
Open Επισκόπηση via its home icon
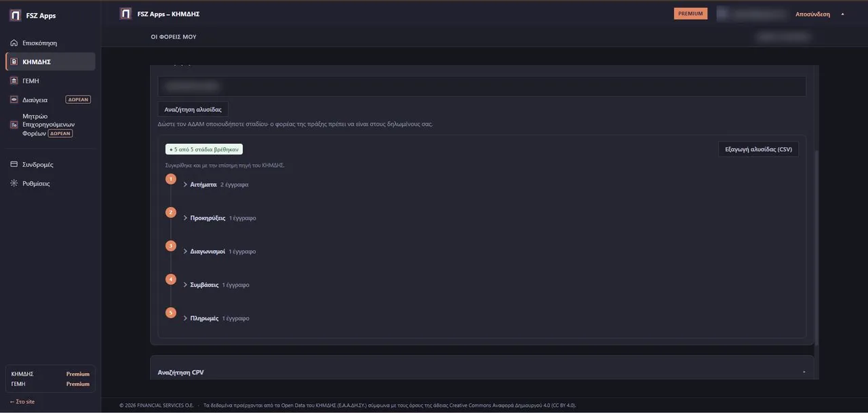14,43
